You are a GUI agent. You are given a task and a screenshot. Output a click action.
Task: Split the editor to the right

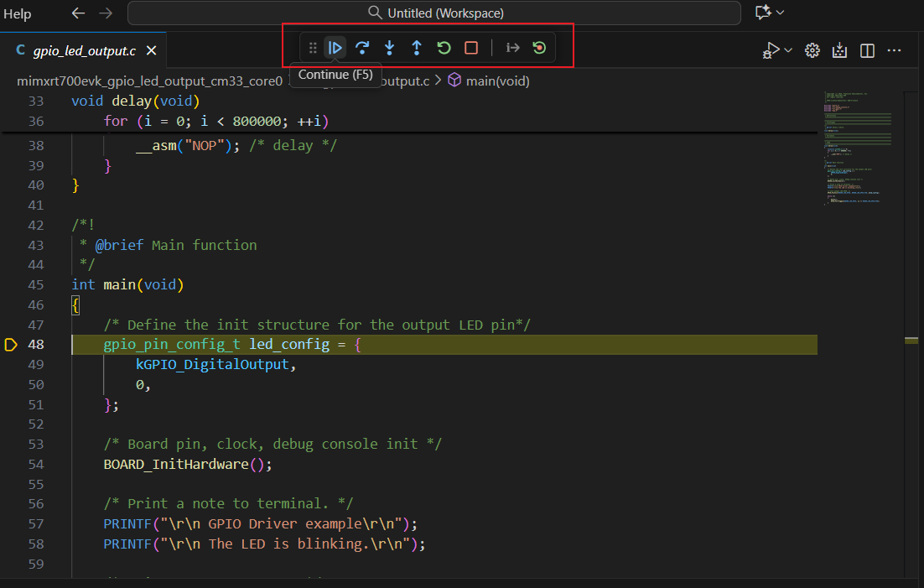pyautogui.click(x=867, y=51)
